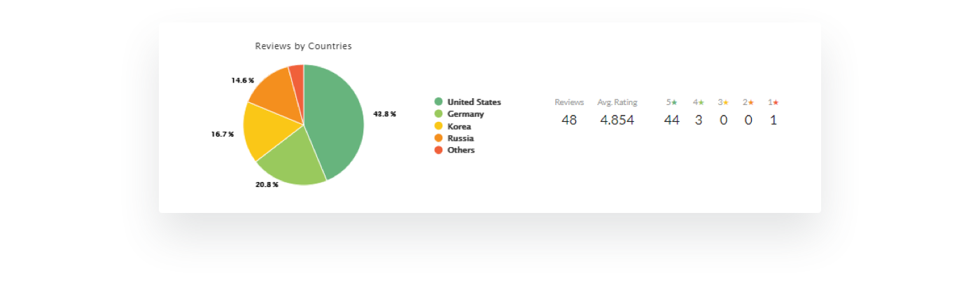Click the 1-star rating header icon
980x283 pixels.
click(776, 102)
